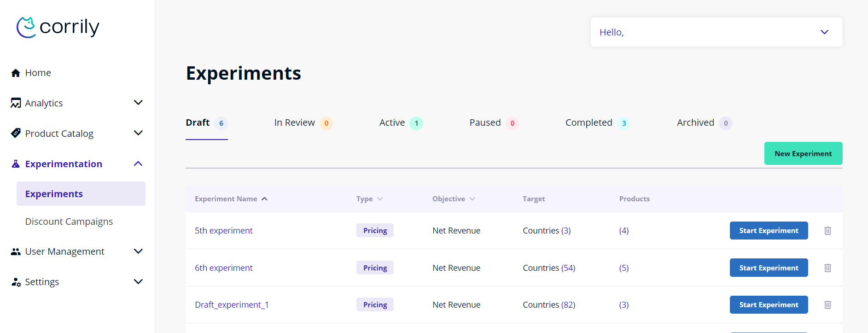
Task: Delete the 6th experiment with trash icon
Action: [x=827, y=268]
